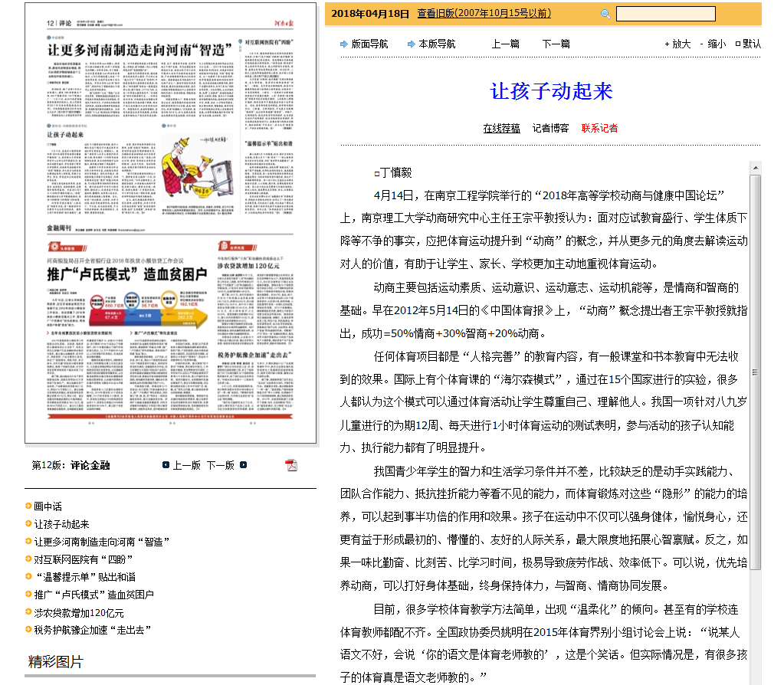
Task: Click inside the search text box
Action: [665, 14]
